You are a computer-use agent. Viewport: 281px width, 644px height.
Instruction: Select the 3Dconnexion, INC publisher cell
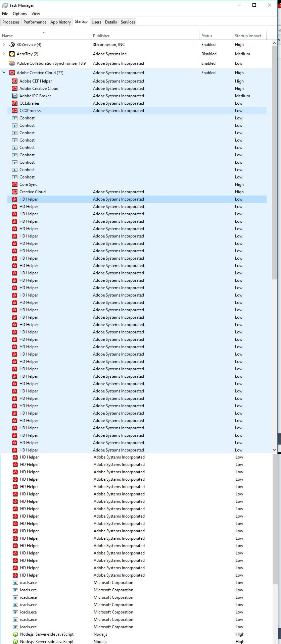tap(109, 45)
